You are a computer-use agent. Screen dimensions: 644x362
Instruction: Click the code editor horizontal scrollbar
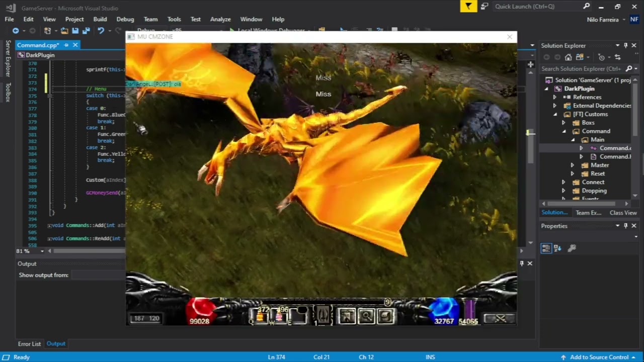[89, 251]
